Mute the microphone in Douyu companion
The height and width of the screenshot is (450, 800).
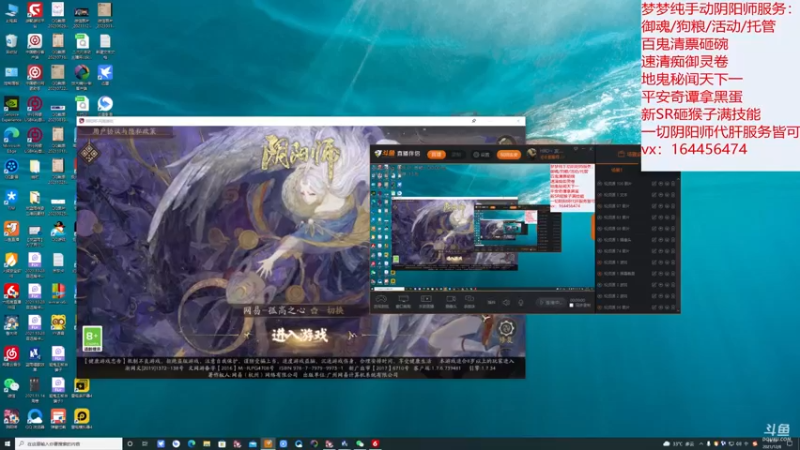[x=521, y=303]
